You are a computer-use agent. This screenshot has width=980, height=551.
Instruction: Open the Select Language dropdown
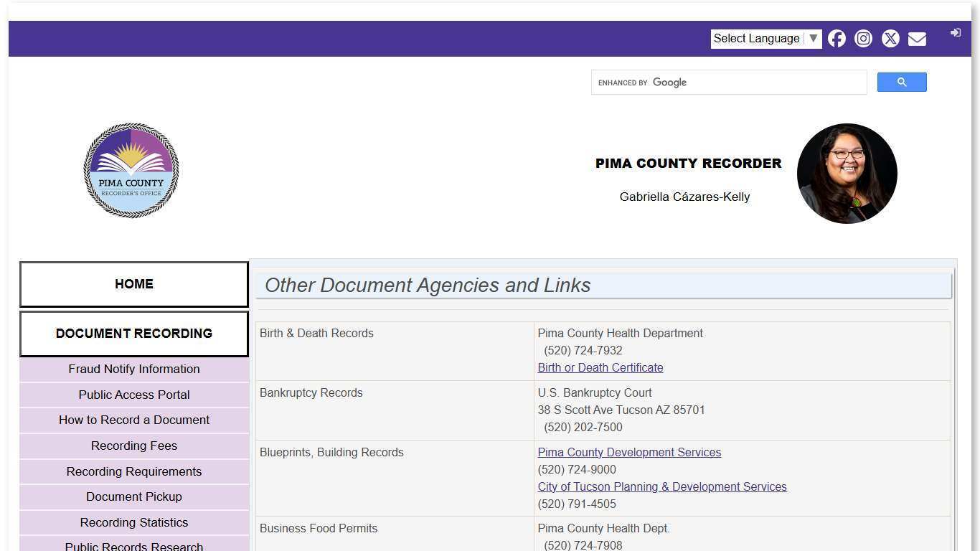tap(757, 38)
